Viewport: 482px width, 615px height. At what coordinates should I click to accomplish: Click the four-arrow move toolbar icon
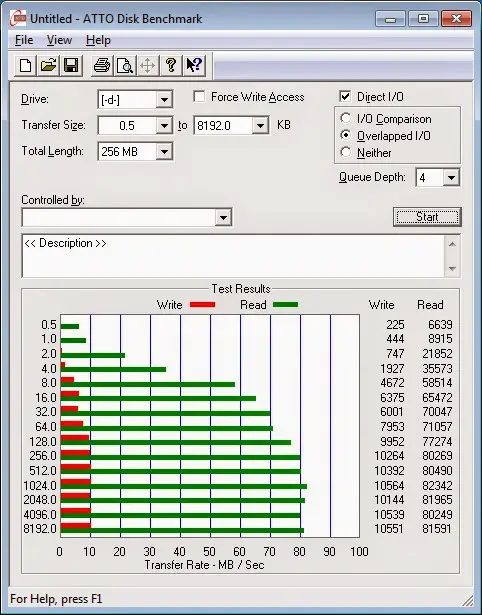click(x=147, y=66)
